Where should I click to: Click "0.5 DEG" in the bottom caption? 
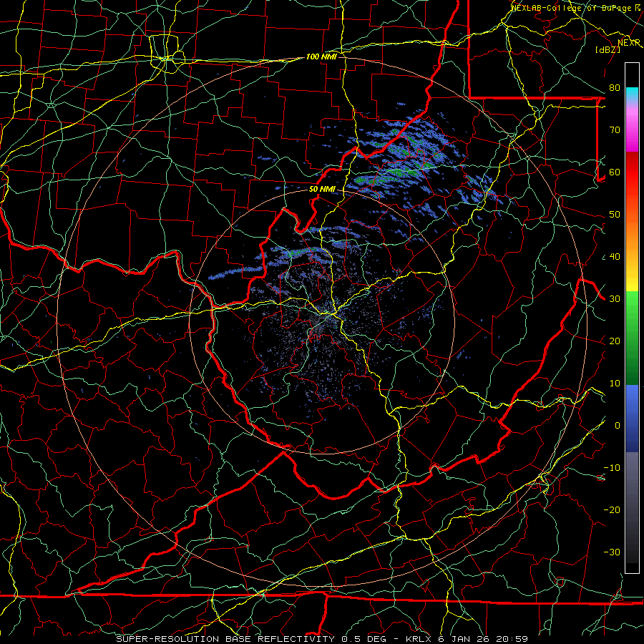tap(364, 639)
